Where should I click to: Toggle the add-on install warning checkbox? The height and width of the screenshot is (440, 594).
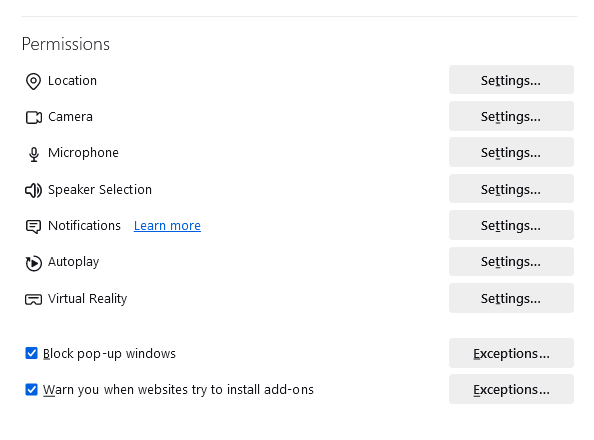point(31,389)
